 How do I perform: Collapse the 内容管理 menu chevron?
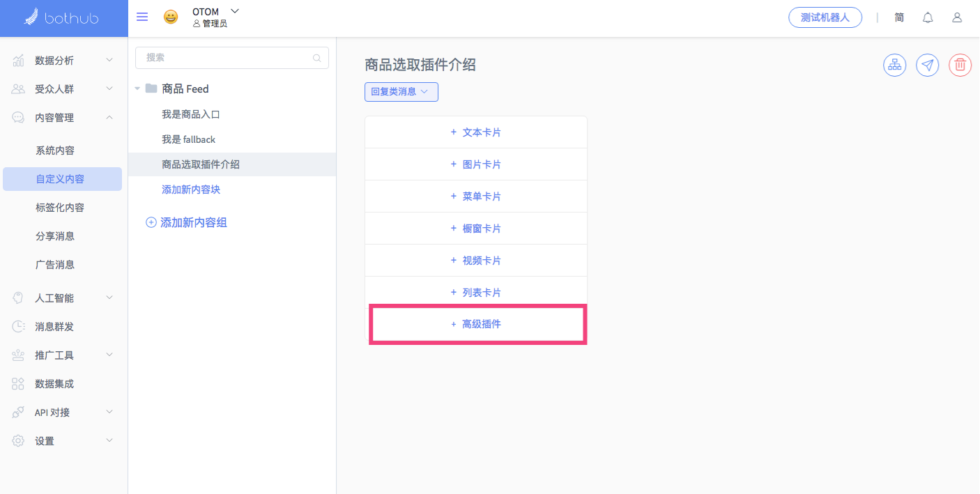pos(109,118)
